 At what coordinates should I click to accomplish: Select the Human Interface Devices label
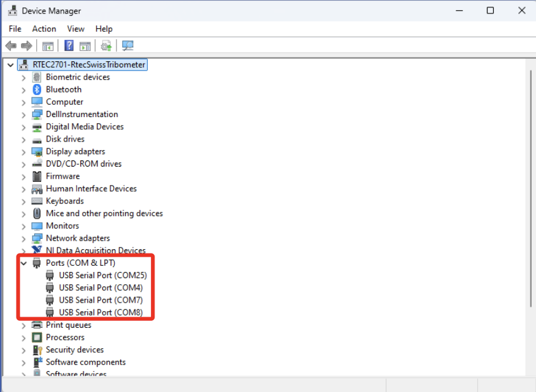(x=91, y=189)
